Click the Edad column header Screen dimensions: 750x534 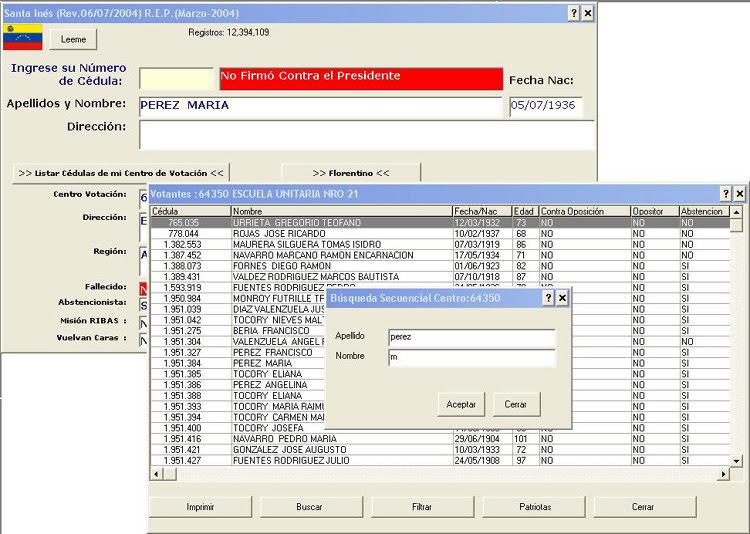[x=525, y=211]
